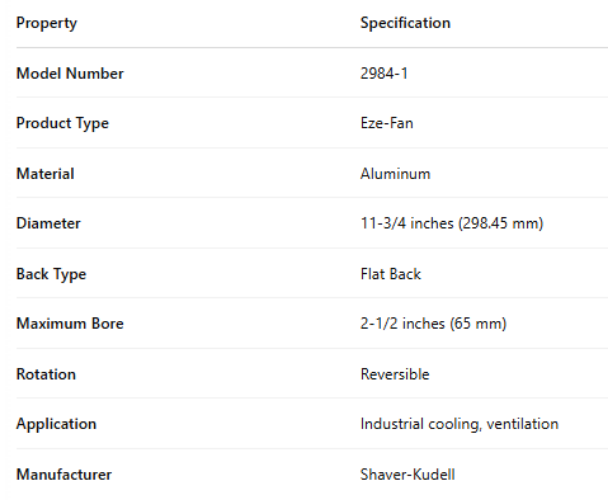
Task: Click the Industrial cooling, ventilation value
Action: [459, 424]
